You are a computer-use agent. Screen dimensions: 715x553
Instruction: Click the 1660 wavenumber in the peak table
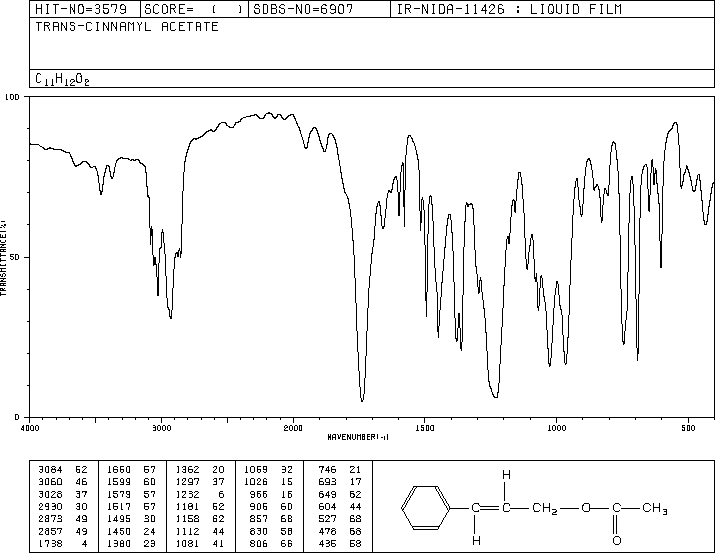(119, 470)
